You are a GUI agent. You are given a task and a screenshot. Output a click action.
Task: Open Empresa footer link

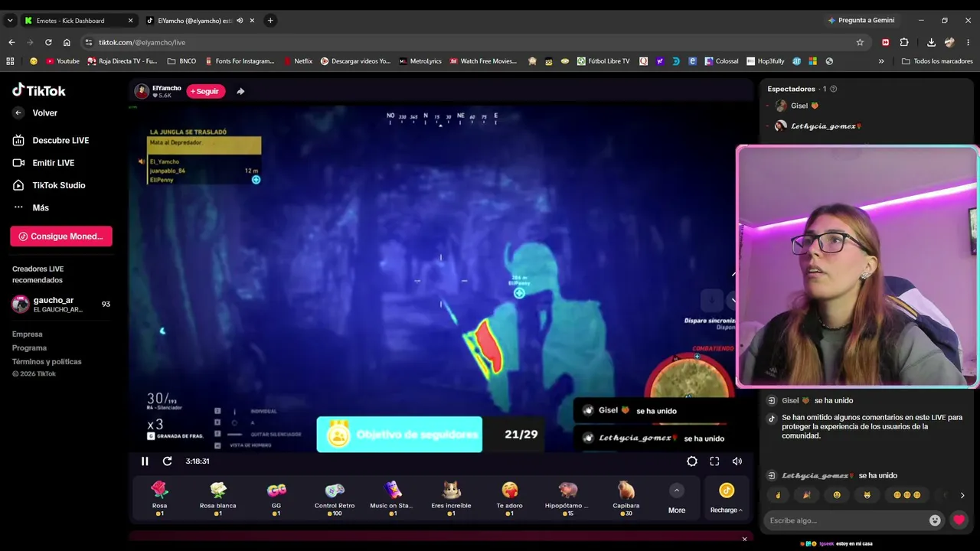[x=28, y=334]
